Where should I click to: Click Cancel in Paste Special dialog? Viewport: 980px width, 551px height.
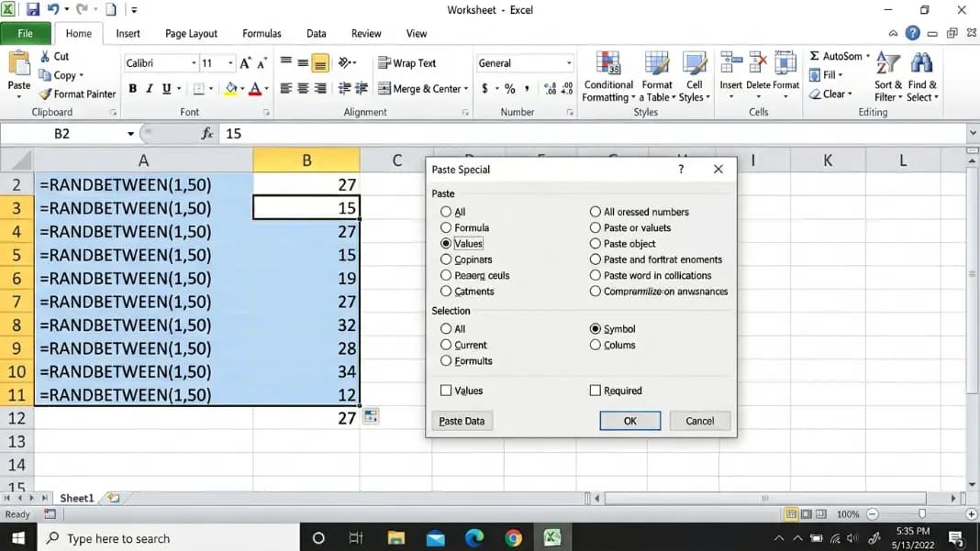coord(699,421)
